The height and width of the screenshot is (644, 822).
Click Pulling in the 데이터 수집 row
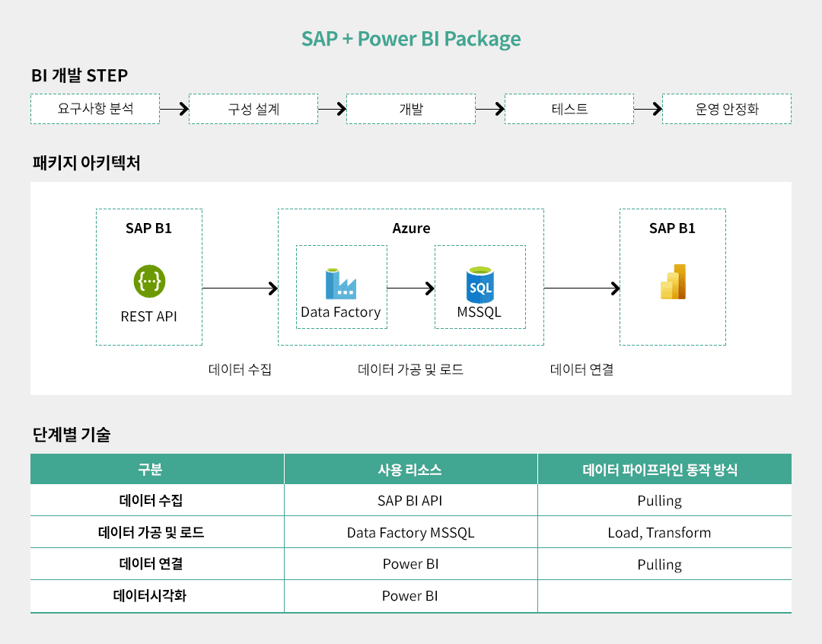point(659,502)
